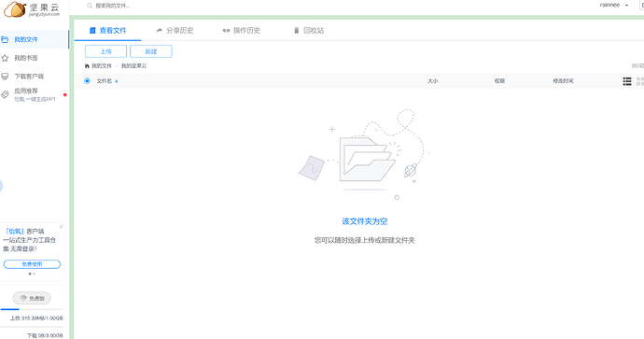Image resolution: width=644 pixels, height=339 pixels.
Task: Switch to list view icon
Action: pyautogui.click(x=627, y=81)
